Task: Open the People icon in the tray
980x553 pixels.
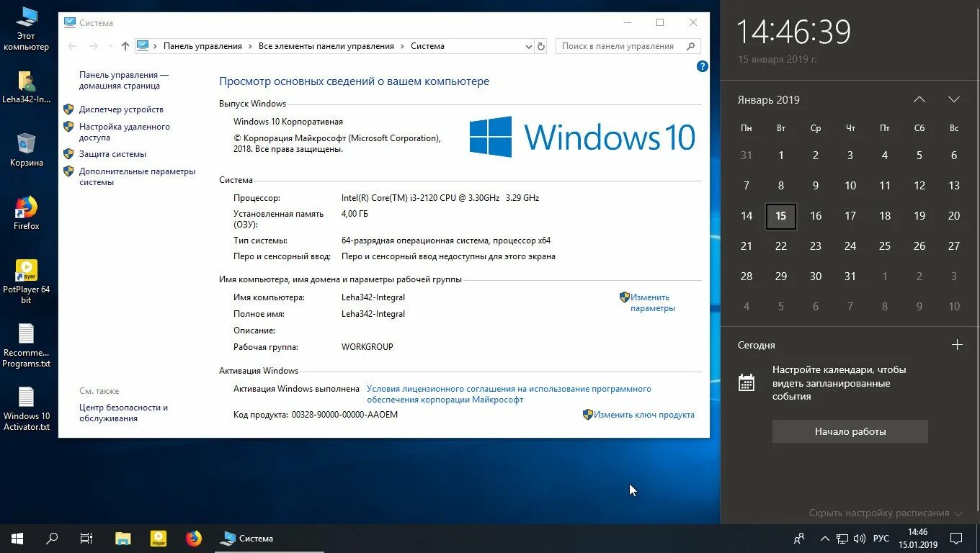Action: tap(798, 539)
